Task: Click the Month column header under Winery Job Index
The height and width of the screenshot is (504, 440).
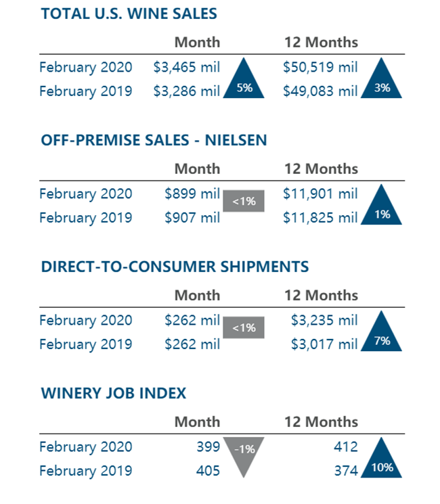Action: 197,421
